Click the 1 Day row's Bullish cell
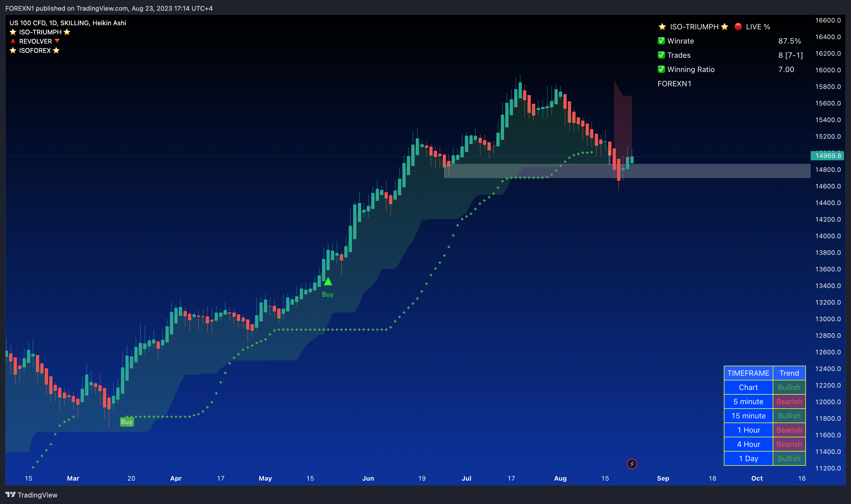This screenshot has height=504, width=851. click(x=789, y=458)
